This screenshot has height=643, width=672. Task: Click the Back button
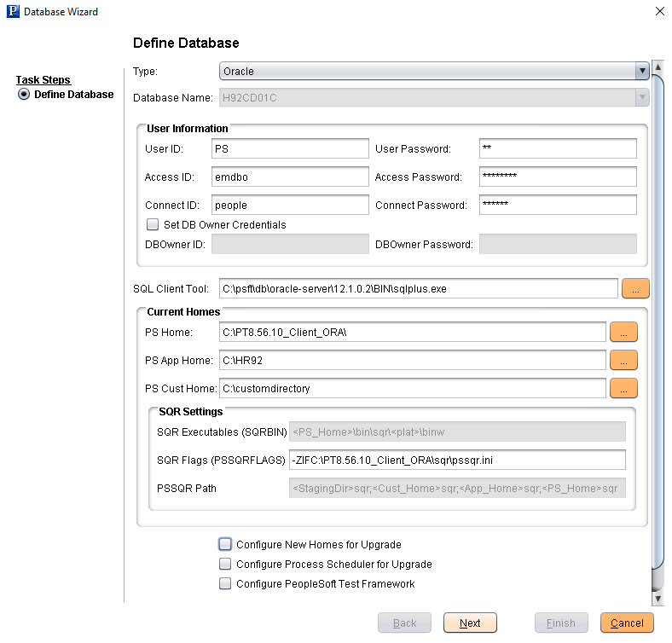[x=404, y=623]
